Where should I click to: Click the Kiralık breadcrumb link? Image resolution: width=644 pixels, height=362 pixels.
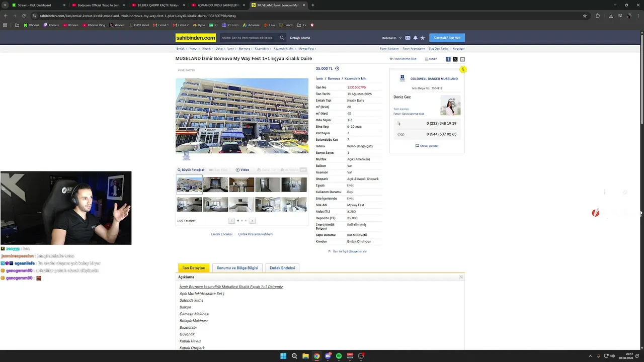(x=206, y=49)
